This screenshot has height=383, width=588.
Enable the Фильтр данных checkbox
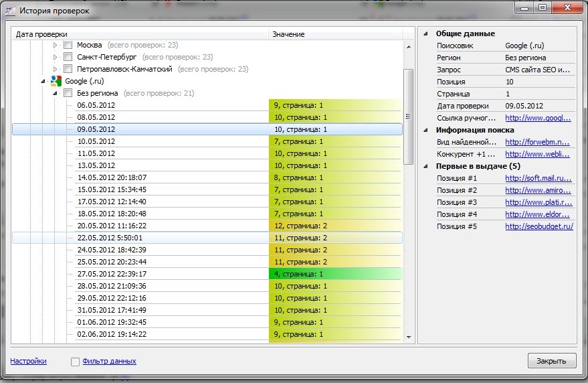pos(75,362)
